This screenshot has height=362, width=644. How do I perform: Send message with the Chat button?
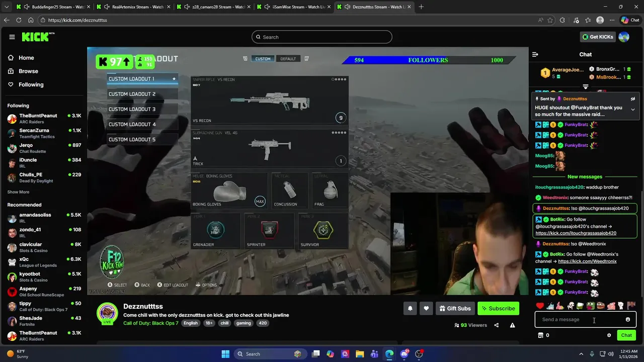[x=626, y=335]
